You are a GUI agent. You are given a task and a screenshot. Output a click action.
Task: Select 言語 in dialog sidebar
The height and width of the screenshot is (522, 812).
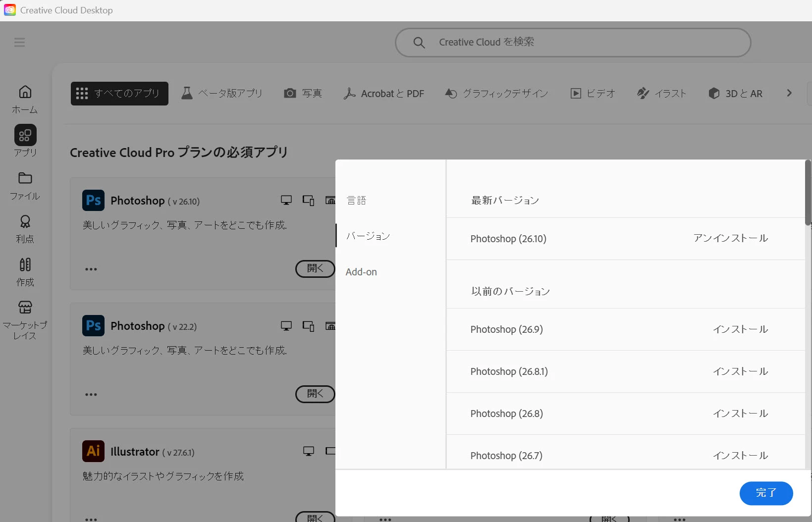pos(356,200)
